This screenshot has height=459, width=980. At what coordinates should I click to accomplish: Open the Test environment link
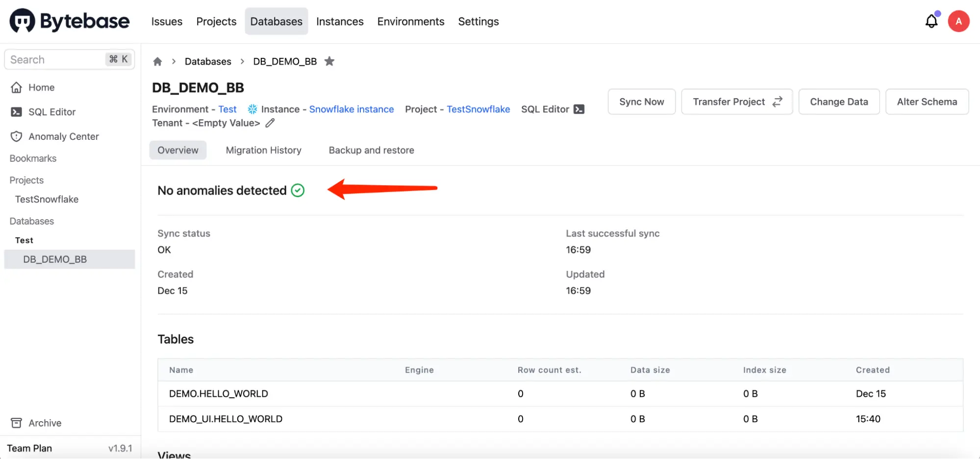227,109
